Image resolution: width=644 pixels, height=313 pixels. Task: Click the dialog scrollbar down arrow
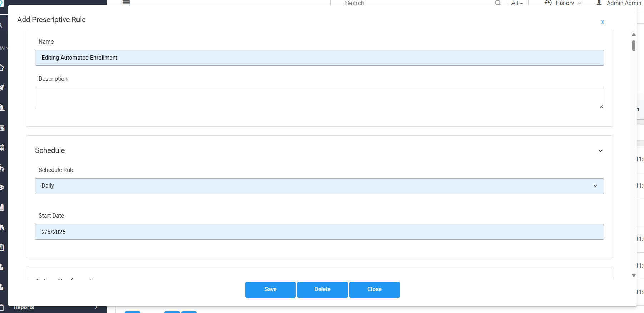click(634, 275)
